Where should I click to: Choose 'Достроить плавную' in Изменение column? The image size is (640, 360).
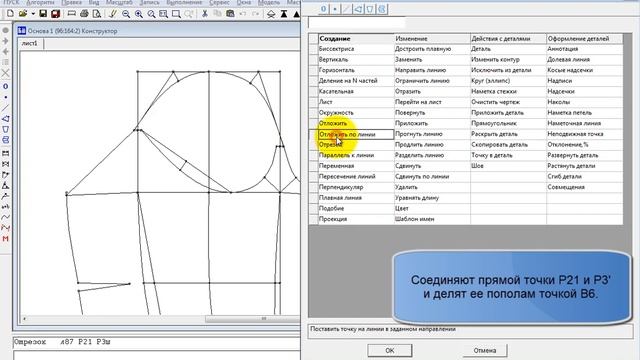click(x=432, y=49)
